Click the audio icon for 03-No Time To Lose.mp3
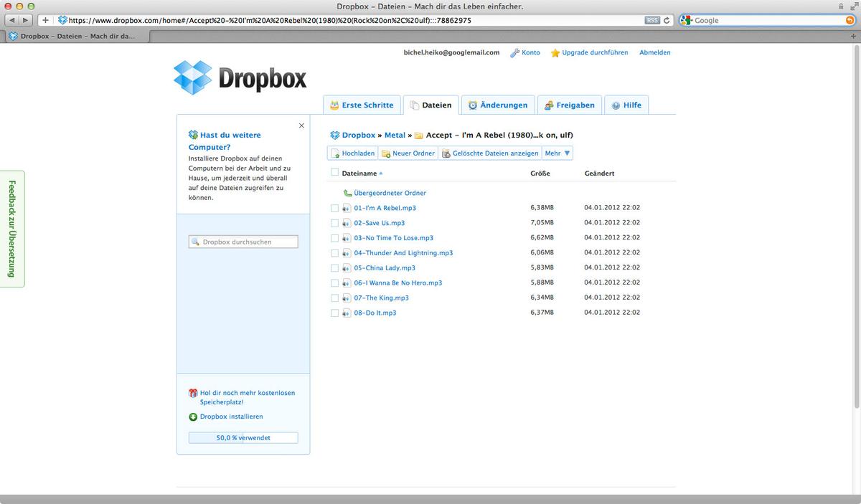Image resolution: width=861 pixels, height=504 pixels. pos(347,238)
